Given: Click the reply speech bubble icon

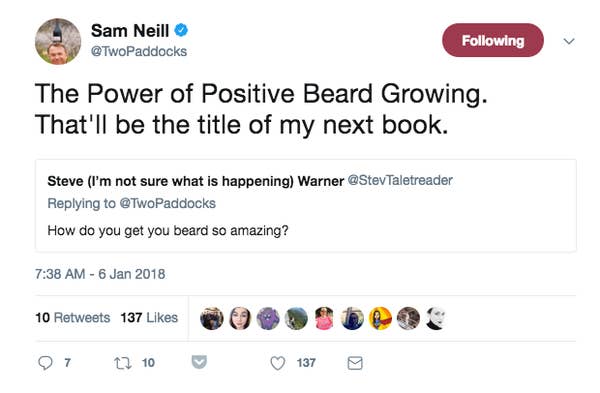Looking at the screenshot, I should click(45, 362).
